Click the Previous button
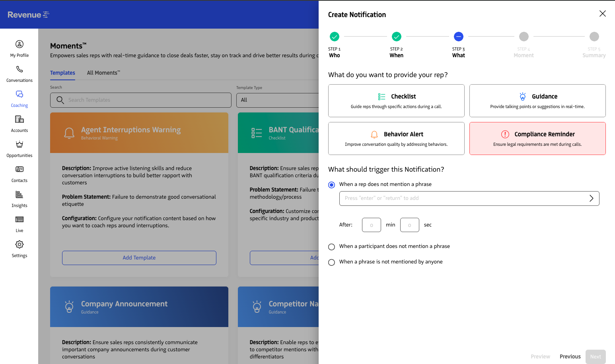 point(570,356)
